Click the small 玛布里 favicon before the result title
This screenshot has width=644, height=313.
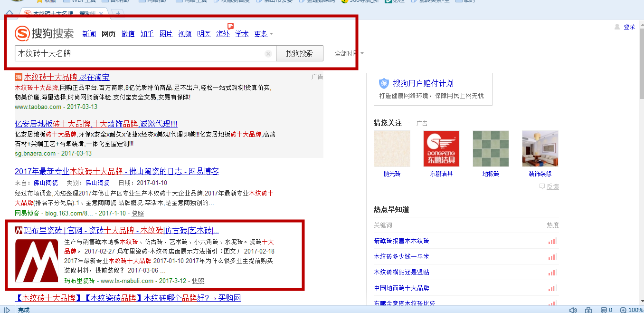pos(19,231)
